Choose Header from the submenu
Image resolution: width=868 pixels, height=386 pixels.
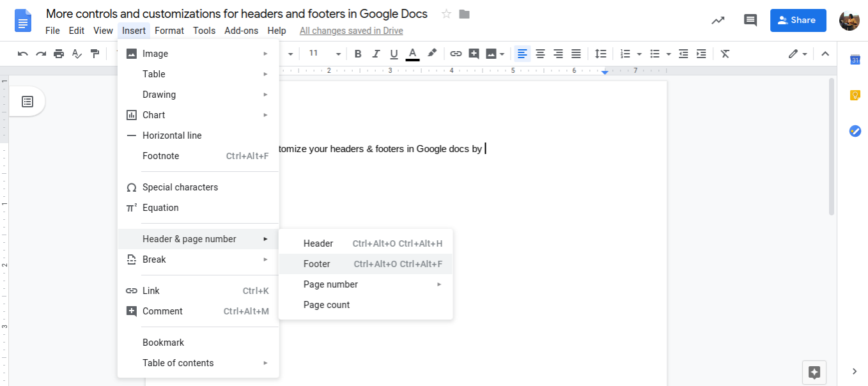[x=366, y=243]
